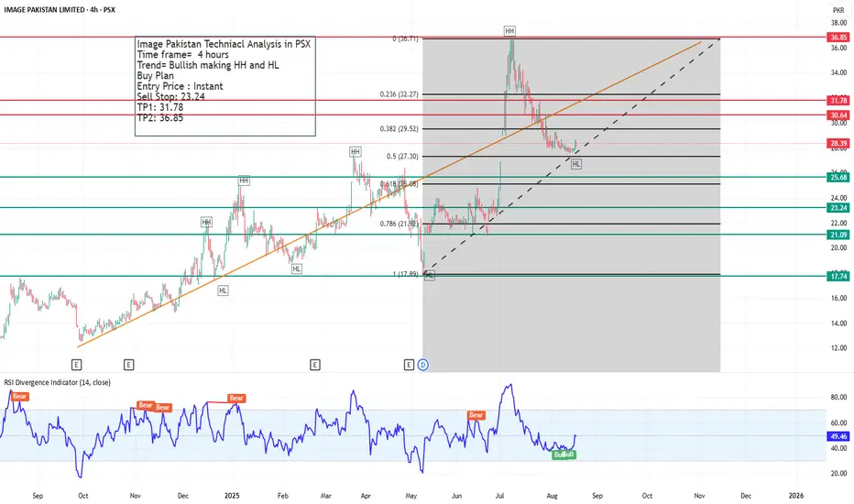Open the E earnings marker below November

point(128,365)
